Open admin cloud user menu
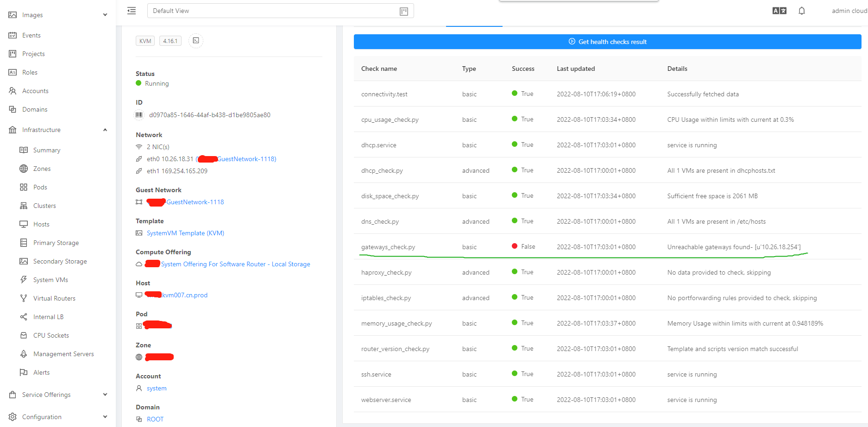The image size is (868, 427). 849,11
